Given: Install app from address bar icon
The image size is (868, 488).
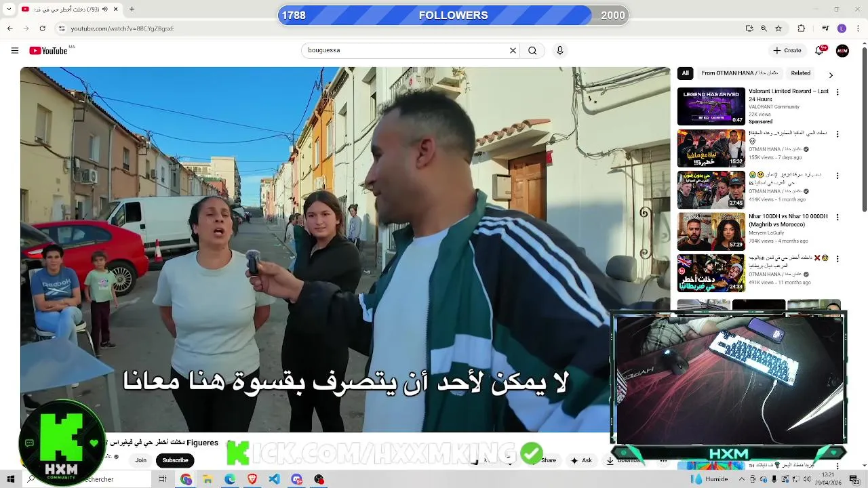Looking at the screenshot, I should pos(749,28).
